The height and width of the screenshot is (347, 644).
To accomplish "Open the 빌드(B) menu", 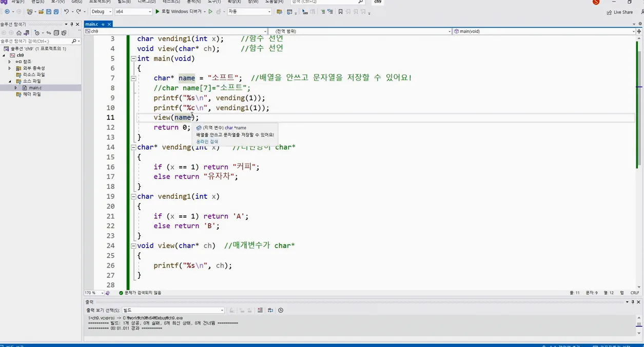I will point(124,2).
